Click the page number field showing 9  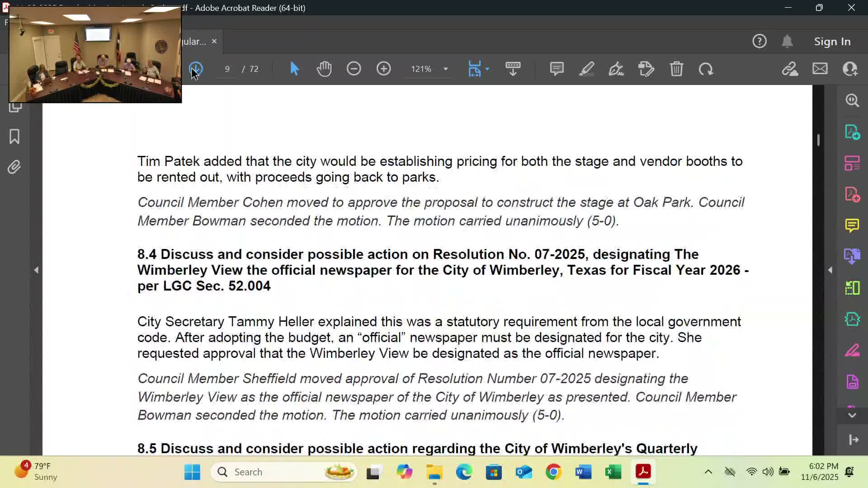click(227, 69)
